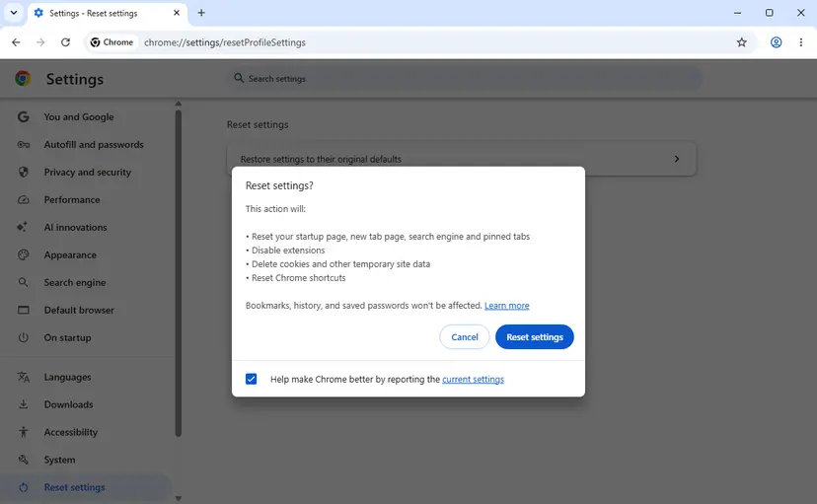This screenshot has height=504, width=817.
Task: Uncheck Help make Chrome better checkbox
Action: pyautogui.click(x=252, y=379)
